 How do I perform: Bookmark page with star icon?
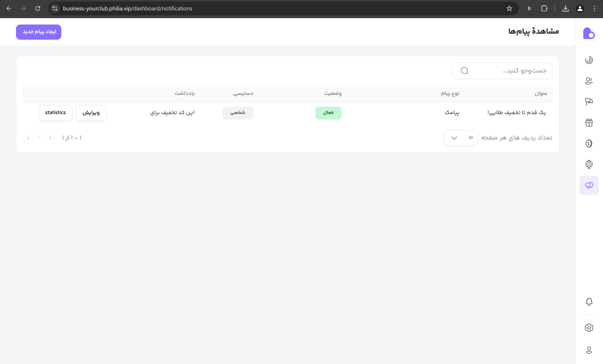pyautogui.click(x=509, y=9)
